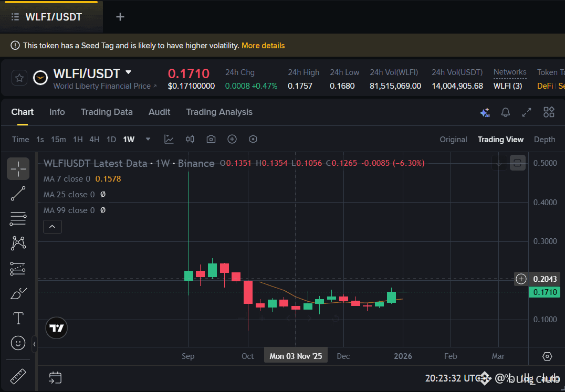Toggle favorite star for WLFI/USDT
The width and height of the screenshot is (565, 392).
point(19,77)
